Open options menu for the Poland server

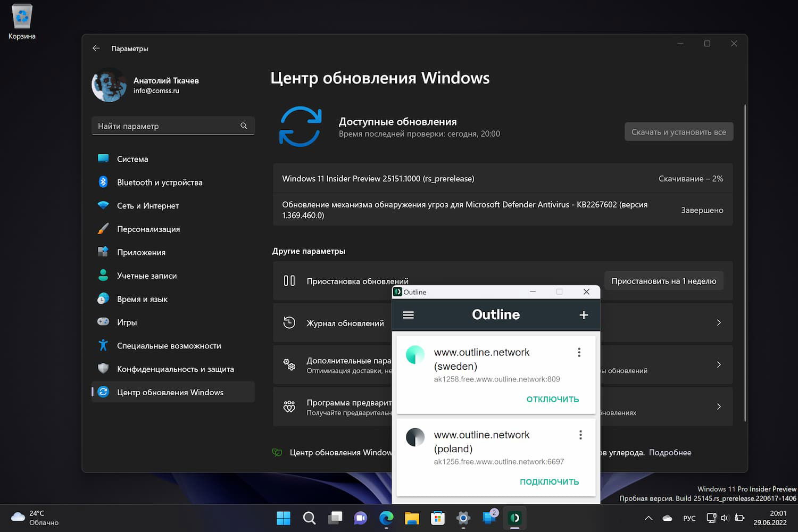tap(580, 435)
